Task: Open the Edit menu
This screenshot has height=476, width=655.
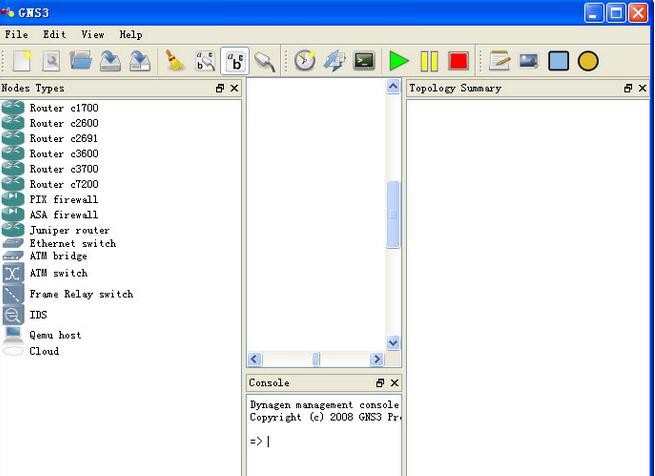Action: pos(55,35)
